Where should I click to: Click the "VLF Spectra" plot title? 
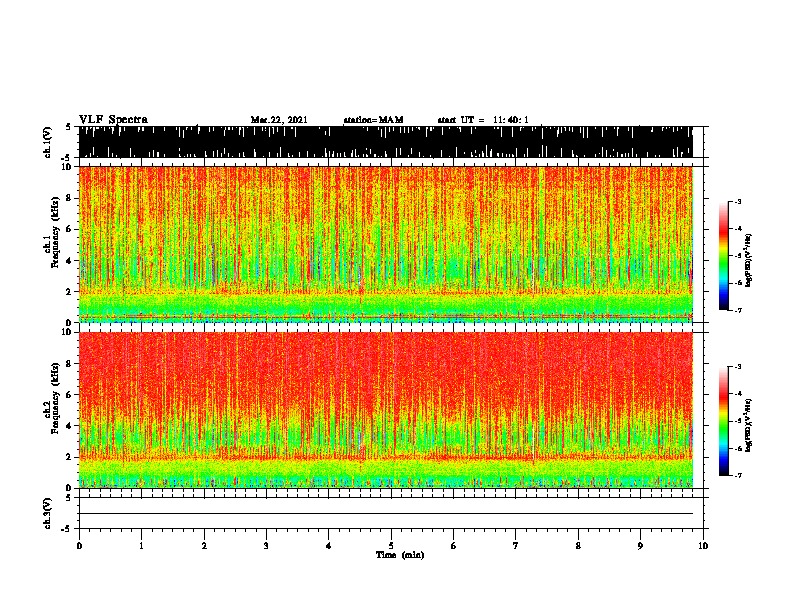(113, 120)
